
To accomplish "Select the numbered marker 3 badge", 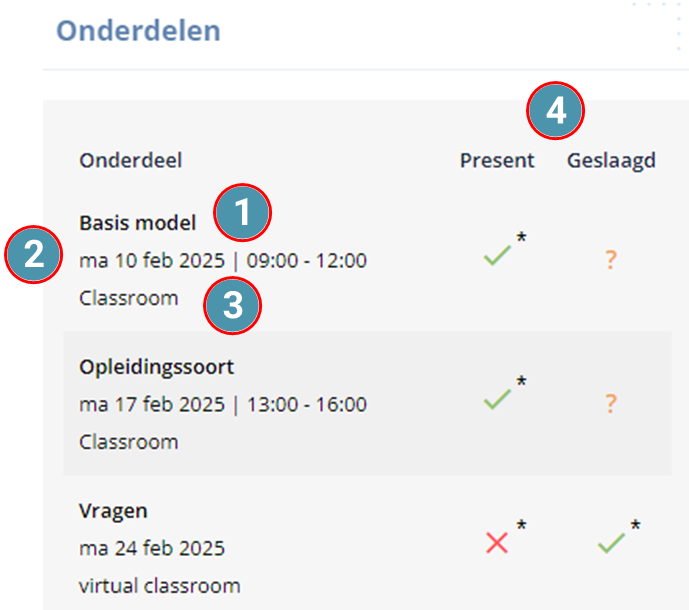I will 232,305.
